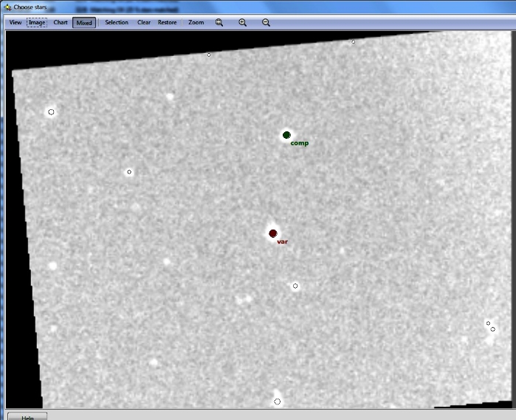Switch display to Image mode
This screenshot has height=420, width=516.
click(37, 22)
